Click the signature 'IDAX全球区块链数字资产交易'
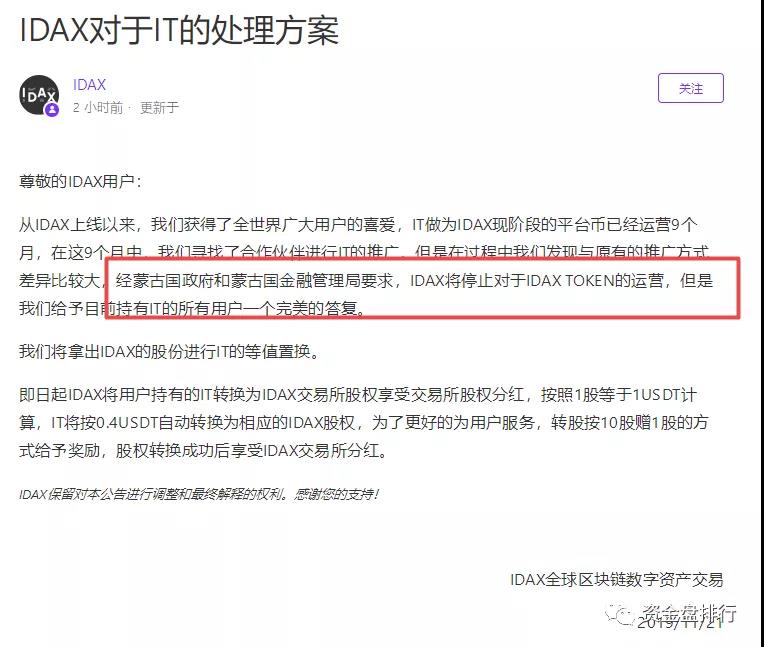This screenshot has width=764, height=647. click(616, 580)
